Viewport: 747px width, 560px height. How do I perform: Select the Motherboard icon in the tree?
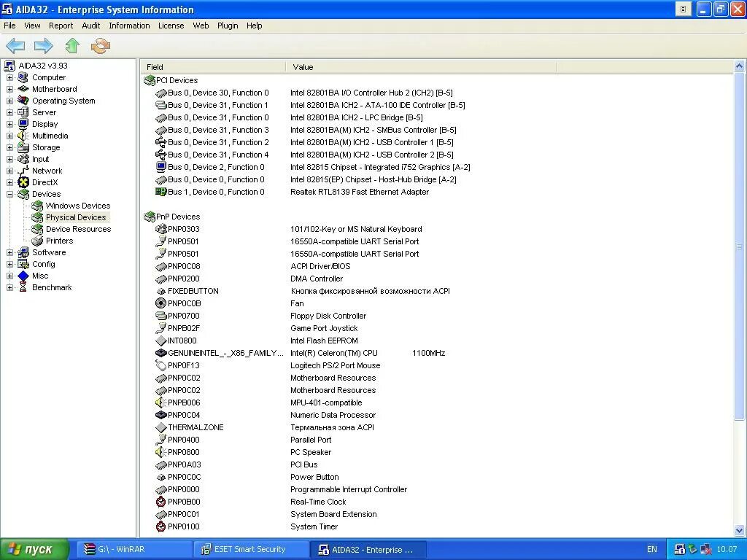pos(23,89)
